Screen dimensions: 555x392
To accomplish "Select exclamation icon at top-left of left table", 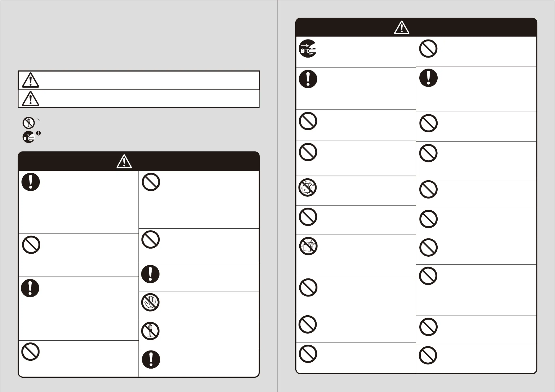I will click(31, 182).
